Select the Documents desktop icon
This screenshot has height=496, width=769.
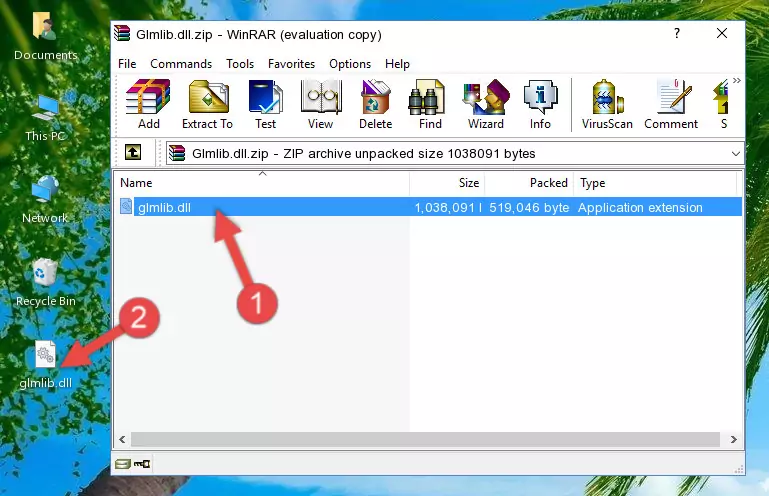[45, 36]
